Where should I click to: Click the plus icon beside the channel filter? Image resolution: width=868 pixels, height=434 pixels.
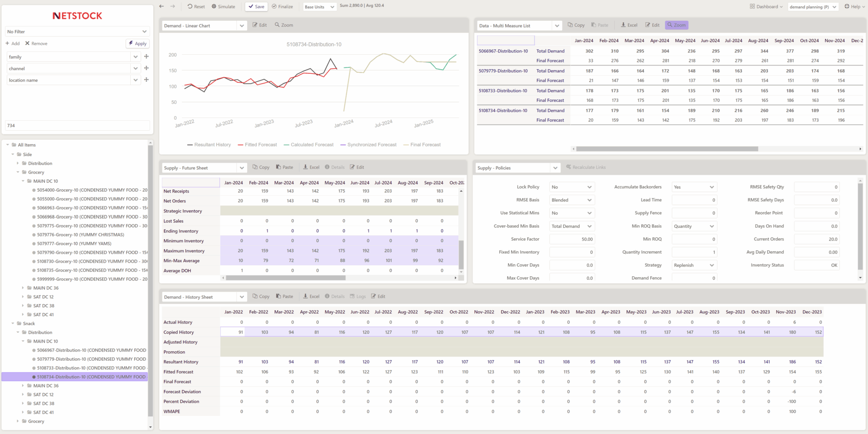coord(146,68)
